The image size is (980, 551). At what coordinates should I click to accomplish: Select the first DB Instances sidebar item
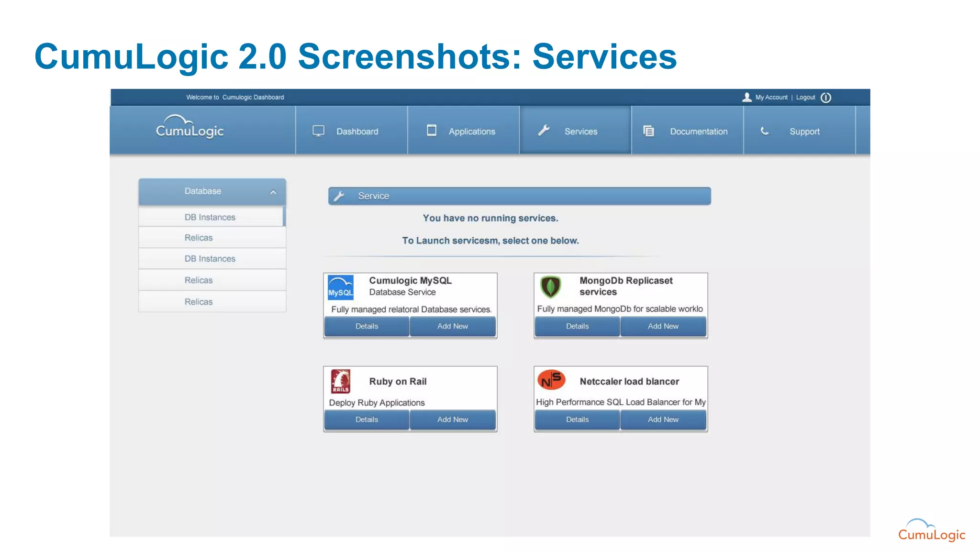pos(211,217)
